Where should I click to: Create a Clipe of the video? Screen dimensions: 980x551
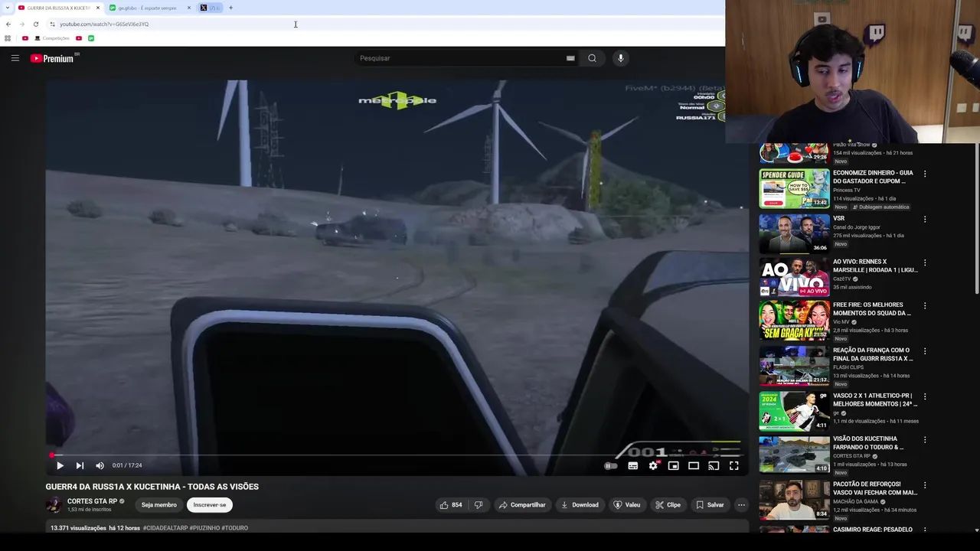click(668, 505)
